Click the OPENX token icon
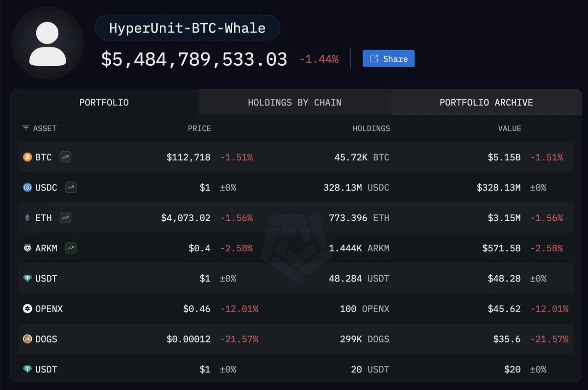The width and height of the screenshot is (588, 390). tap(27, 309)
